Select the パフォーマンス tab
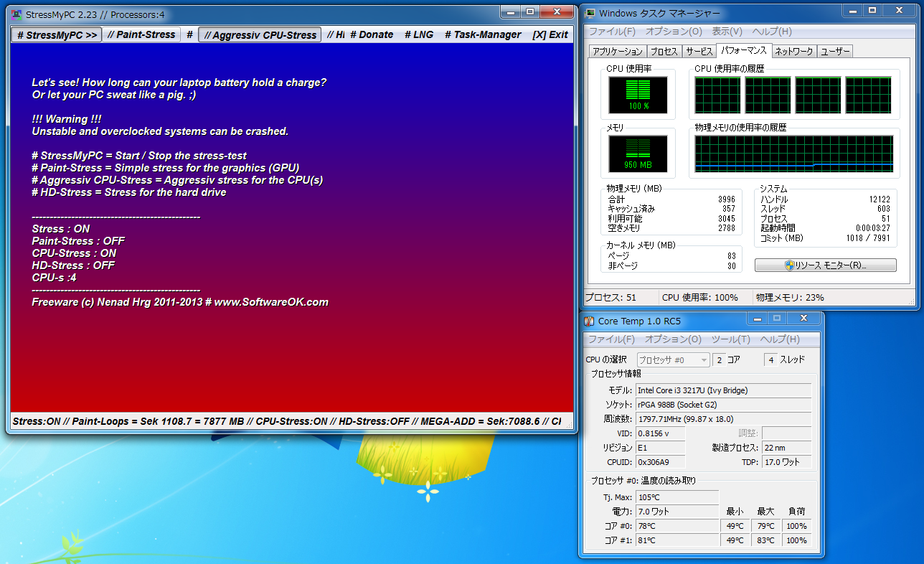The image size is (924, 564). (743, 51)
